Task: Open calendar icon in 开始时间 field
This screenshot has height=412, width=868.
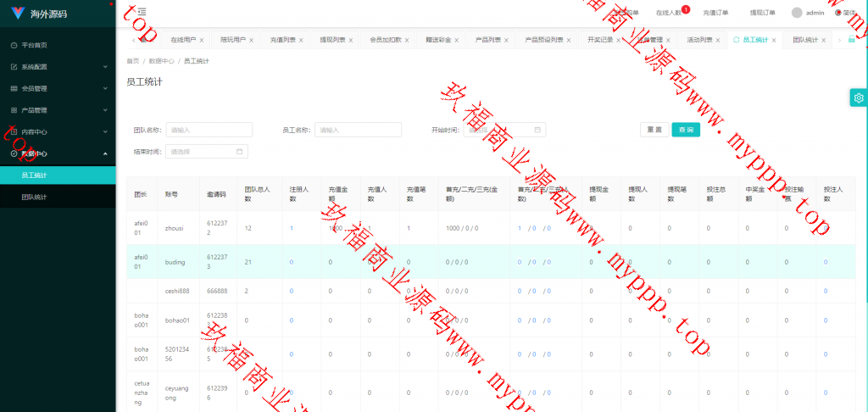Action: 537,130
